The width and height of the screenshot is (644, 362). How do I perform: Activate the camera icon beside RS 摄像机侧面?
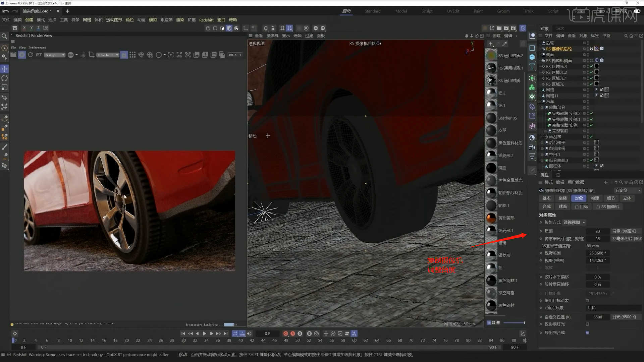(x=602, y=60)
